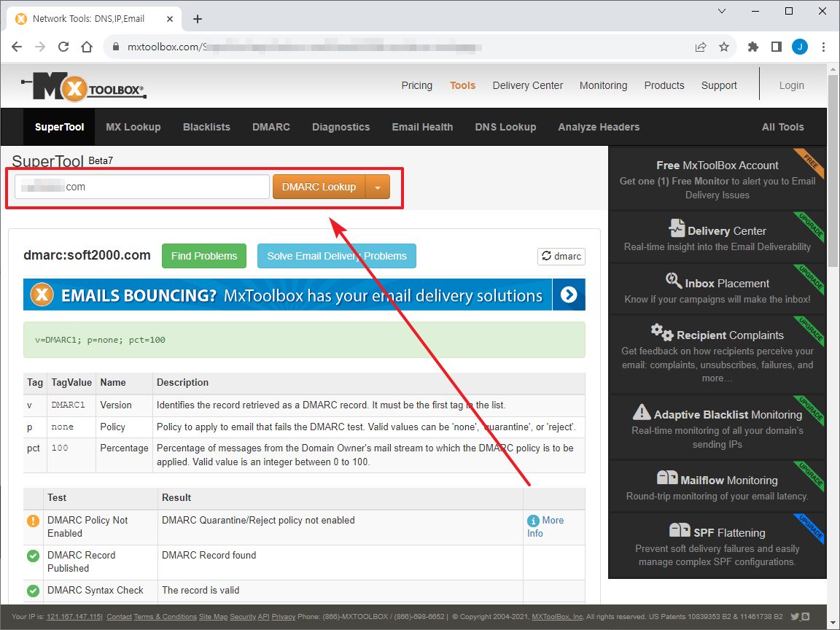Click the dmarc refresh button
The image size is (840, 630).
point(561,257)
